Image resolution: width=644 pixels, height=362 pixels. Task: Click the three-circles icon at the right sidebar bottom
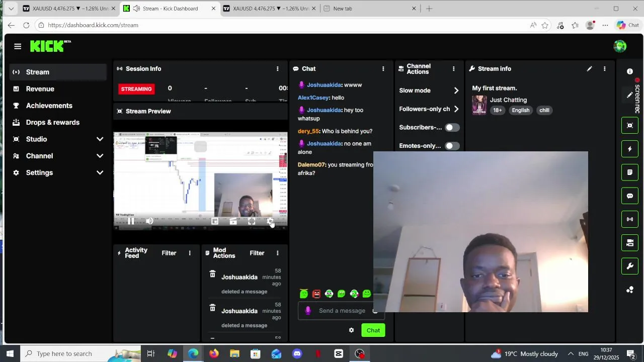coord(630,290)
